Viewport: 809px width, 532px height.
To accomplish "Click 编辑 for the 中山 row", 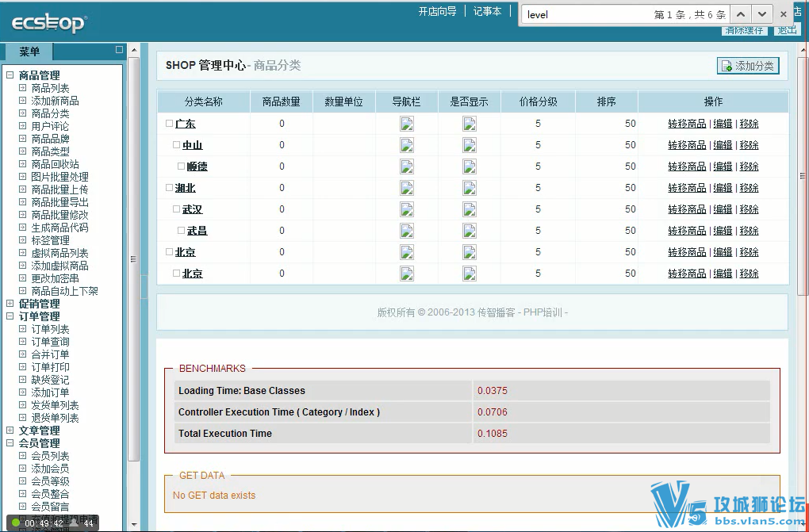I will 723,145.
